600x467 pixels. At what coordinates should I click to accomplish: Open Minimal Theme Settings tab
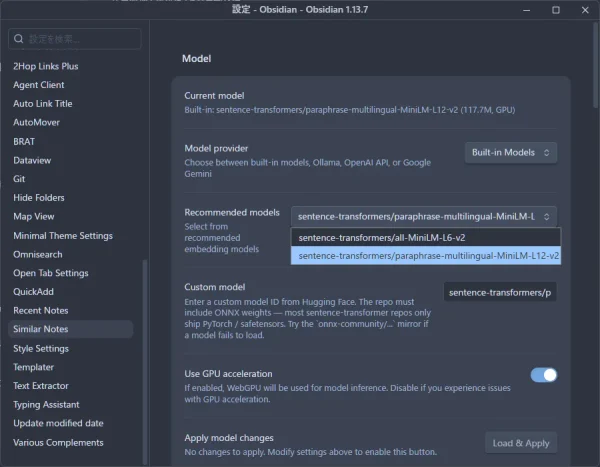(63, 236)
